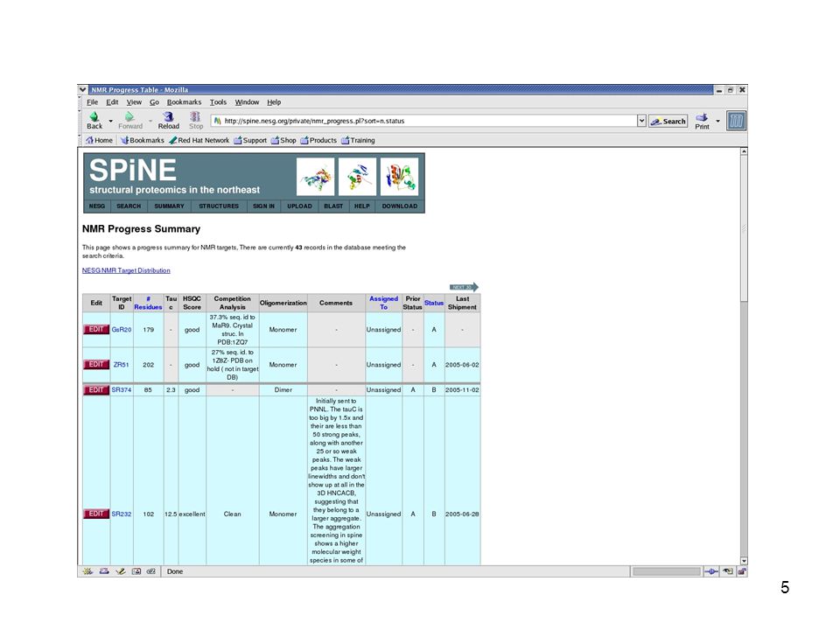
Task: Open the GsR20 target ID link
Action: [122, 330]
